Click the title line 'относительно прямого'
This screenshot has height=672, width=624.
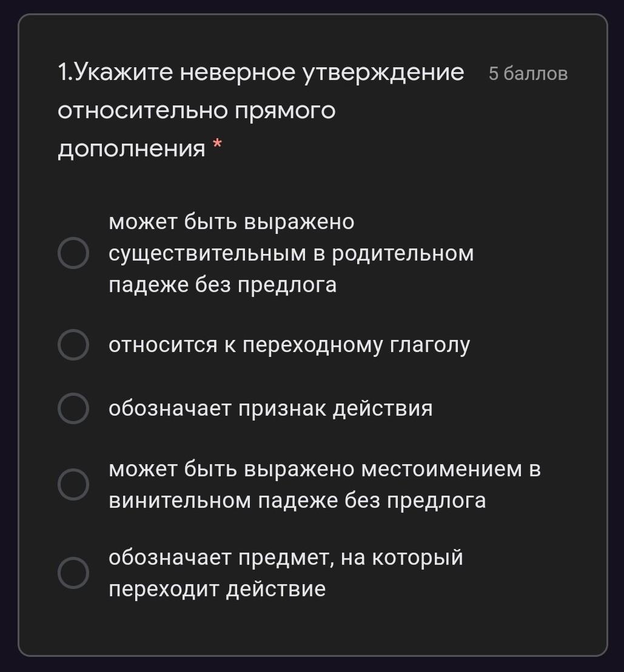pos(196,111)
